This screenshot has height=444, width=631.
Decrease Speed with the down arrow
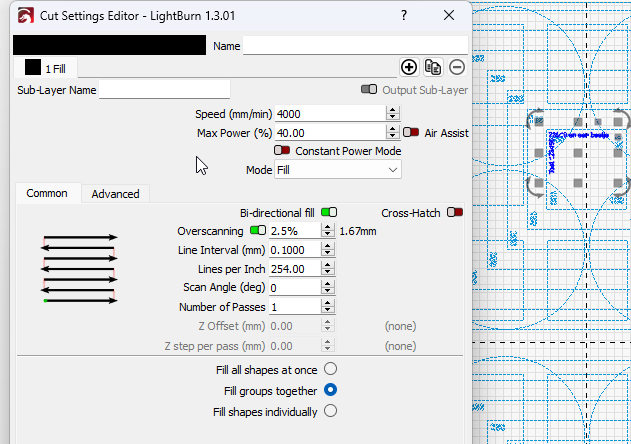[x=392, y=117]
